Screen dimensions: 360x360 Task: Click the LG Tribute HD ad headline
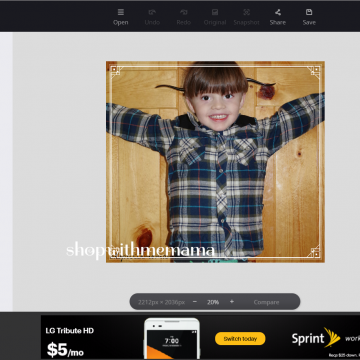coord(70,331)
